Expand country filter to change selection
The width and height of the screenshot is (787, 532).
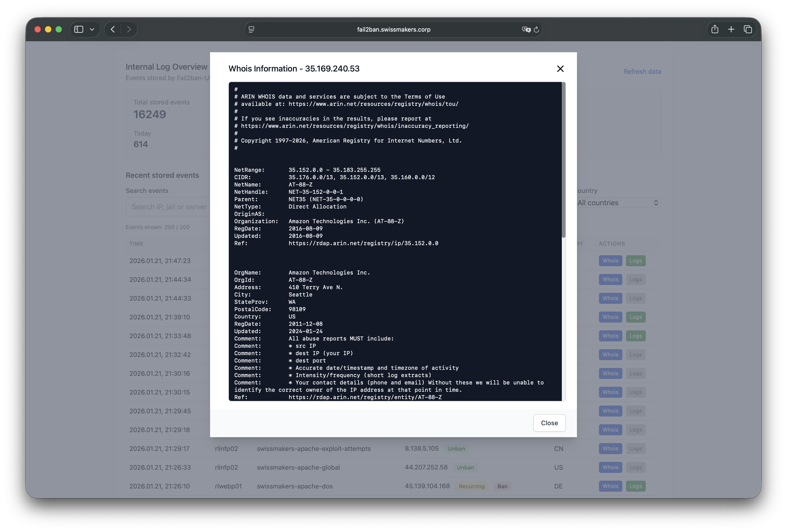pos(656,203)
